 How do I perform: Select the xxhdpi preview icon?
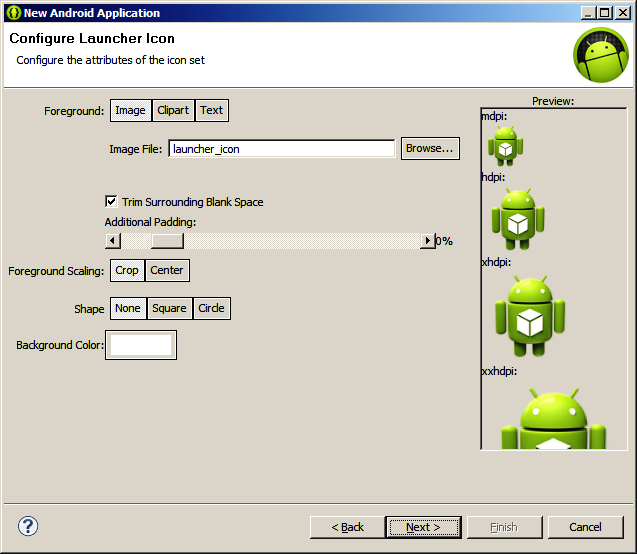click(x=553, y=418)
